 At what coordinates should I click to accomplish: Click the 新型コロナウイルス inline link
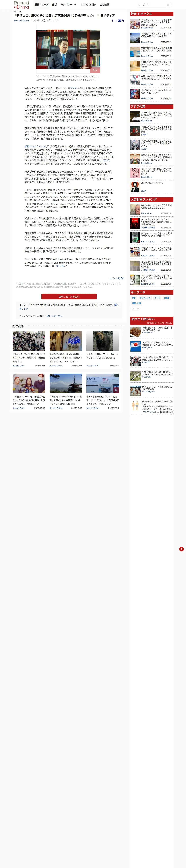coord(35,147)
